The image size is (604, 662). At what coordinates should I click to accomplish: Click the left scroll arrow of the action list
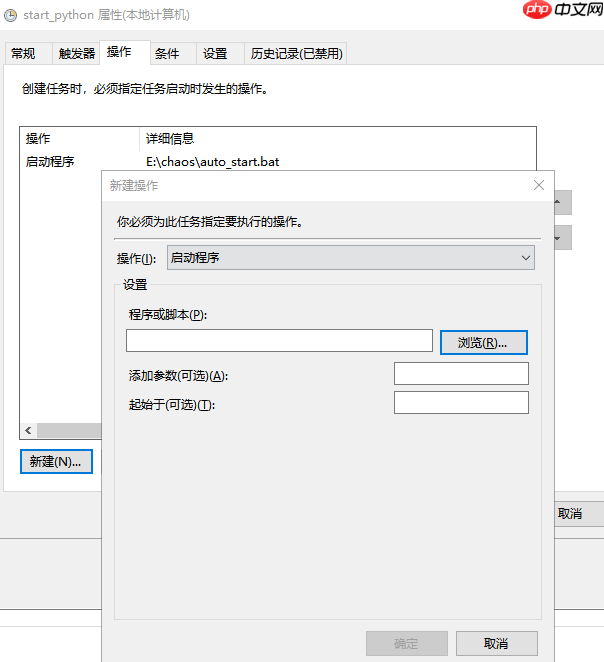pos(28,431)
